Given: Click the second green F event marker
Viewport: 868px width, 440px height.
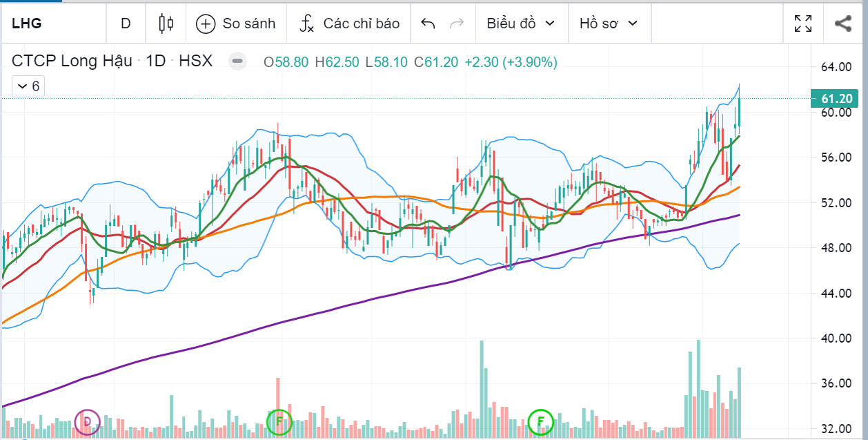Looking at the screenshot, I should 541,421.
